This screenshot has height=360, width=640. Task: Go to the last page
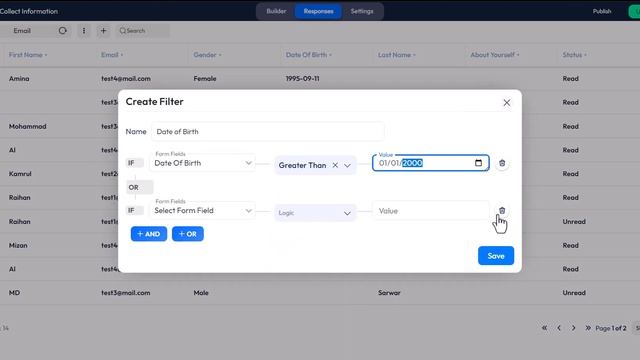tap(588, 328)
